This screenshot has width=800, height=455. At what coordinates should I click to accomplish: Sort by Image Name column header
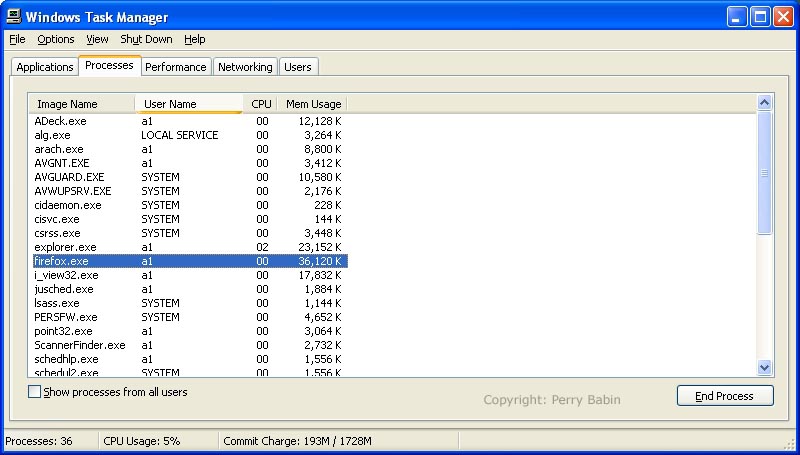tap(82, 104)
